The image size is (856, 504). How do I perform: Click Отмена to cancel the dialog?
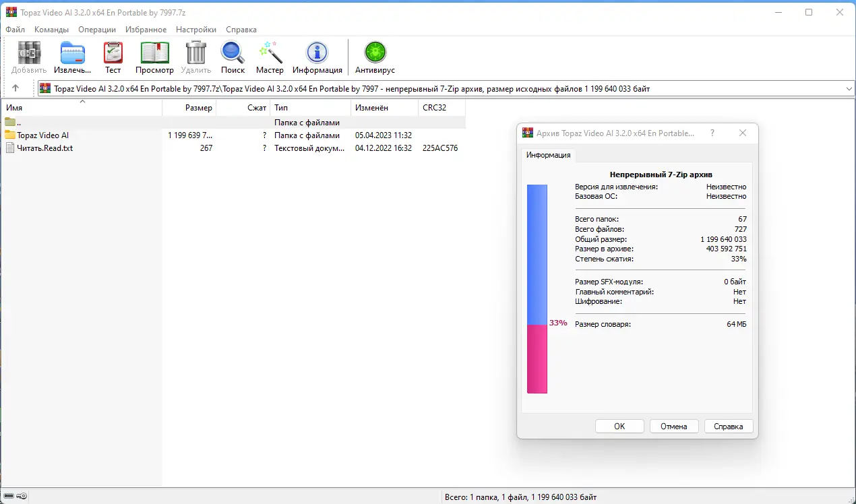673,426
